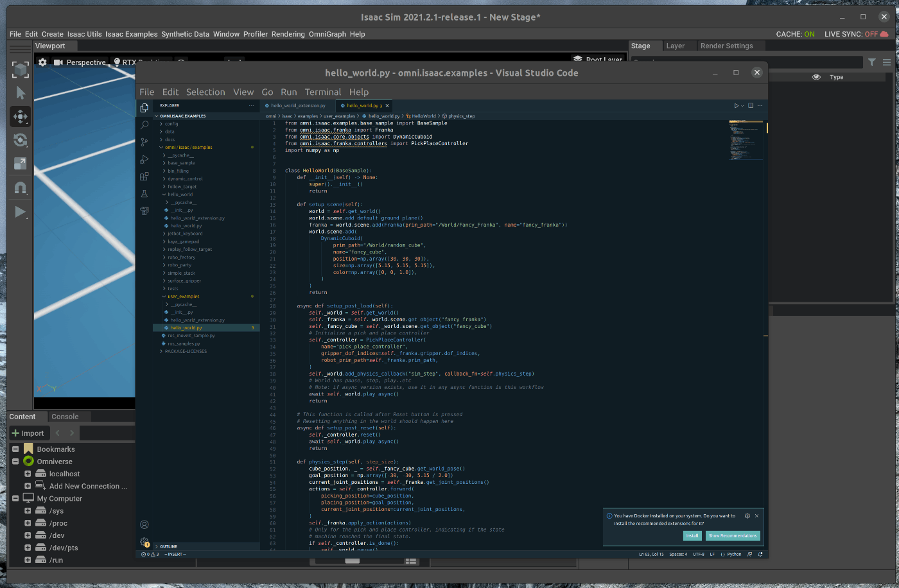899x588 pixels.
Task: Select the robo_factory folder in Explorer
Action: (x=181, y=257)
